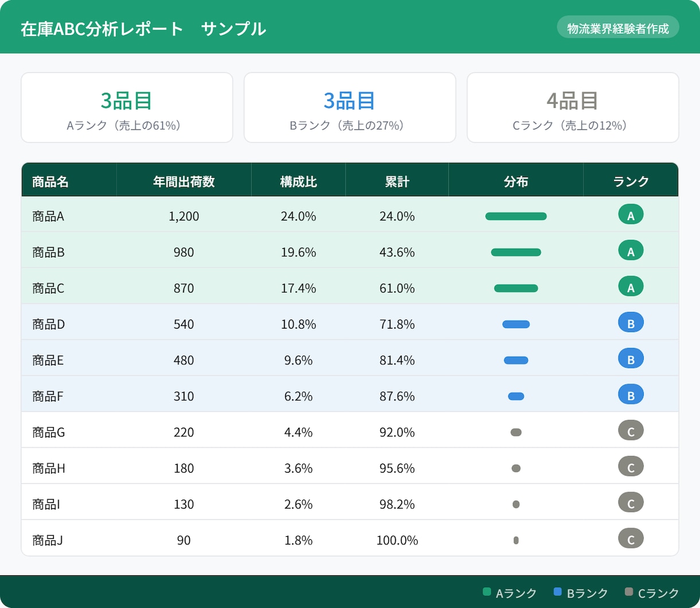Click the C rank badge for 商品G
This screenshot has width=700, height=608.
[x=631, y=431]
